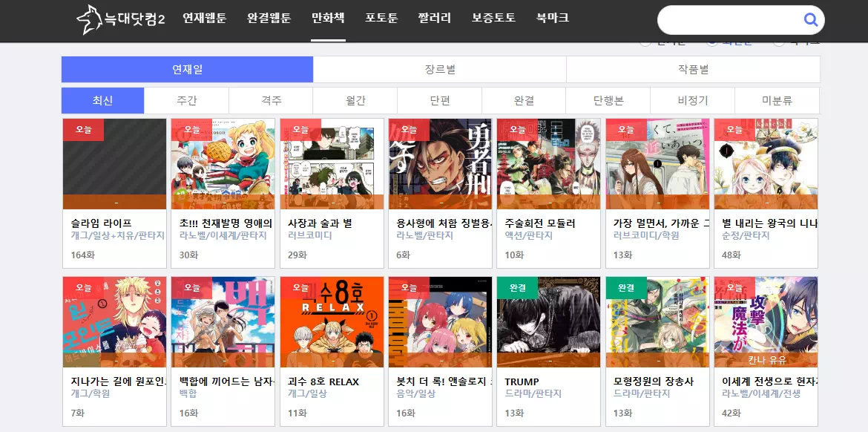This screenshot has height=432, width=868.
Task: Open 북마크 in the top navigation
Action: pos(553,19)
